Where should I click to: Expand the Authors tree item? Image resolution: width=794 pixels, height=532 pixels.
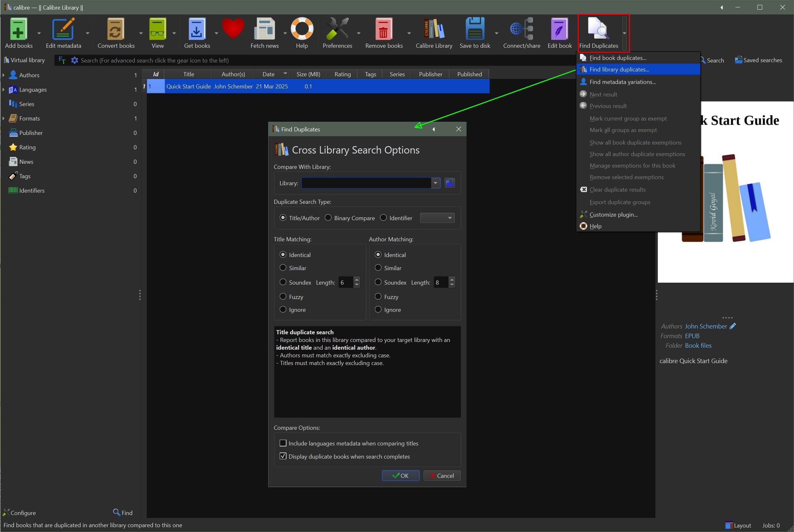pos(4,75)
